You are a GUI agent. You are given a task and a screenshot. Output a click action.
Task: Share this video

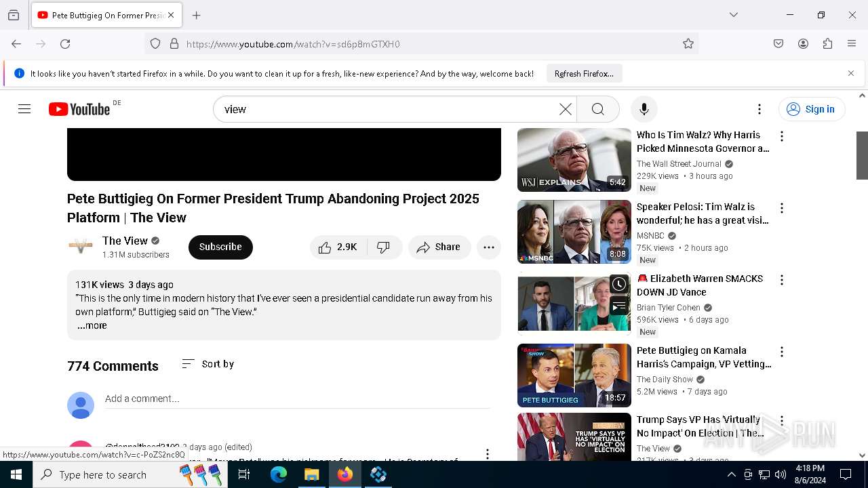coord(439,247)
